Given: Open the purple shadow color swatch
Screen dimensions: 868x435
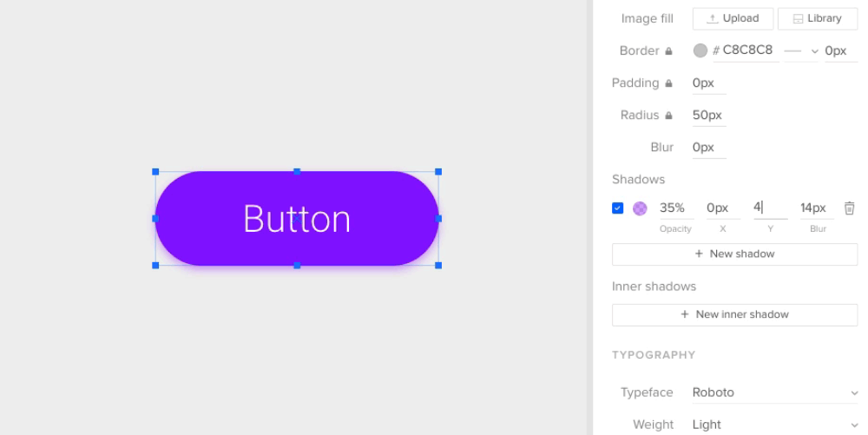Looking at the screenshot, I should coord(640,208).
